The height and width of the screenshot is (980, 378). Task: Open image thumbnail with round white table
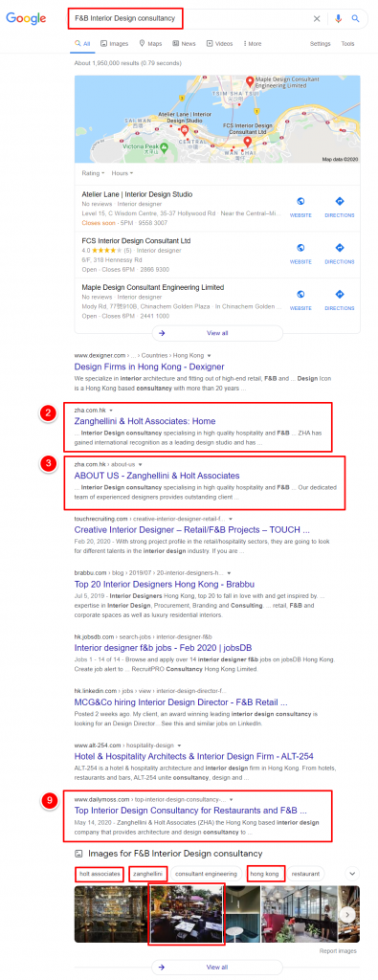[242, 914]
